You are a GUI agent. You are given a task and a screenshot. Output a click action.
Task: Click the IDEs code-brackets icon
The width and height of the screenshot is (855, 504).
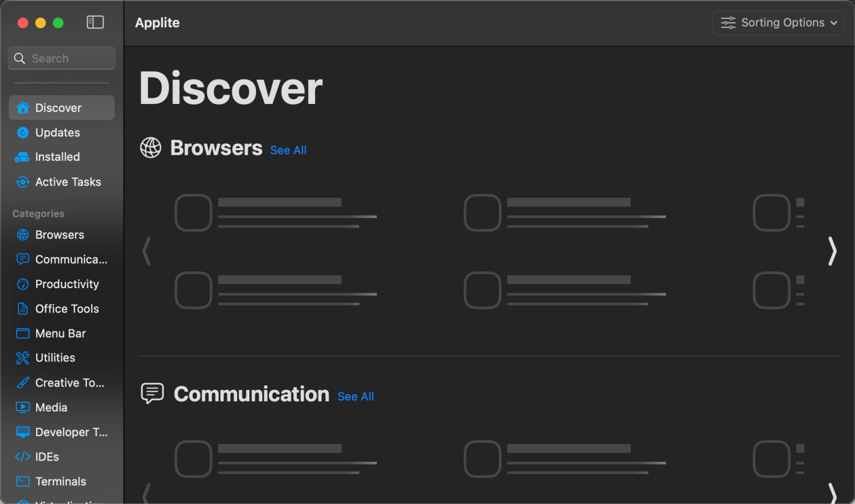(x=22, y=456)
